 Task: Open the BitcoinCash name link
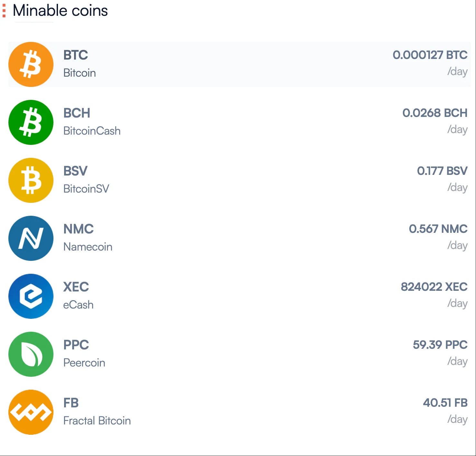[92, 131]
